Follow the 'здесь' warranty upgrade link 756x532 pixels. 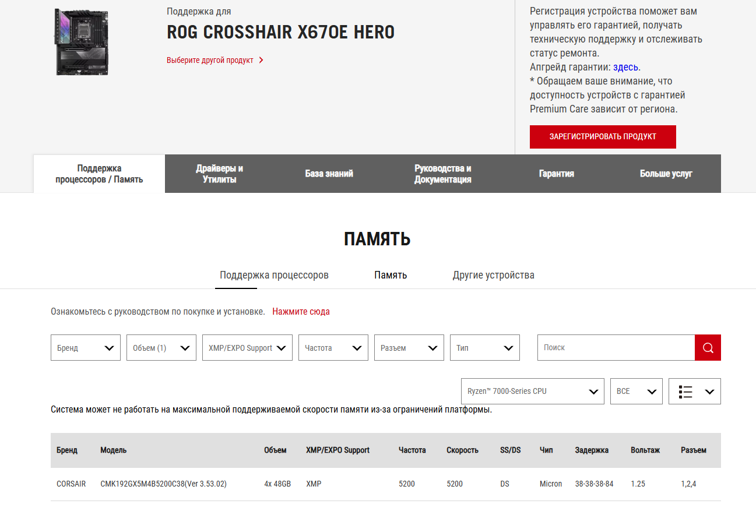(x=625, y=67)
